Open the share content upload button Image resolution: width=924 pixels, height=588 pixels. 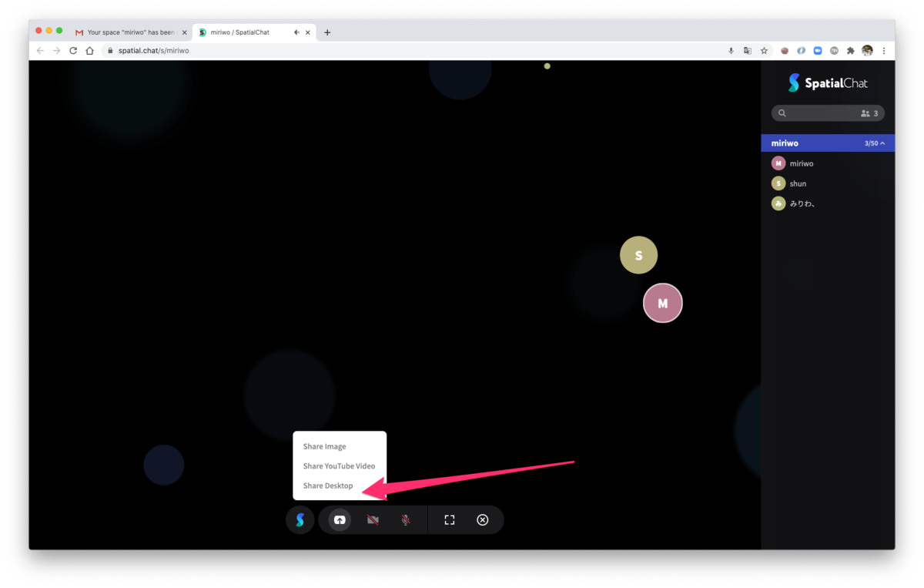click(340, 520)
